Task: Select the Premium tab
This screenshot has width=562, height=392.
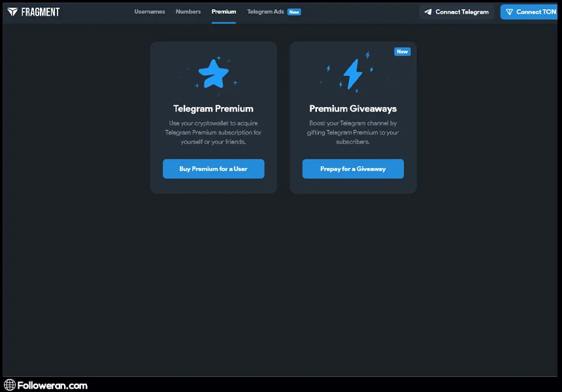Action: [x=223, y=12]
